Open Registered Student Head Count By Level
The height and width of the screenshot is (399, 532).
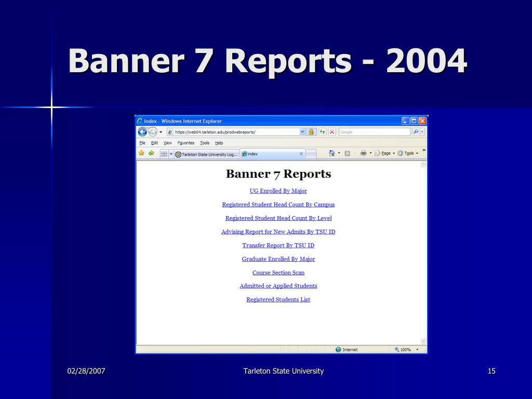click(278, 218)
